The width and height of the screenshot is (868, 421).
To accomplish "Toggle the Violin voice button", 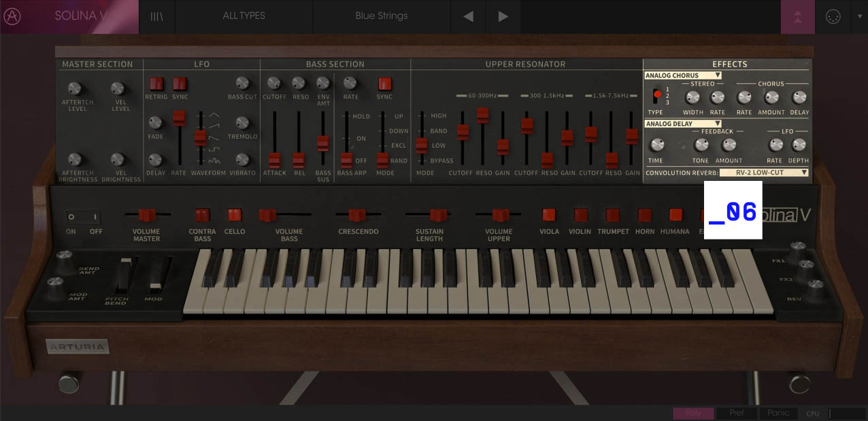I will pos(580,215).
